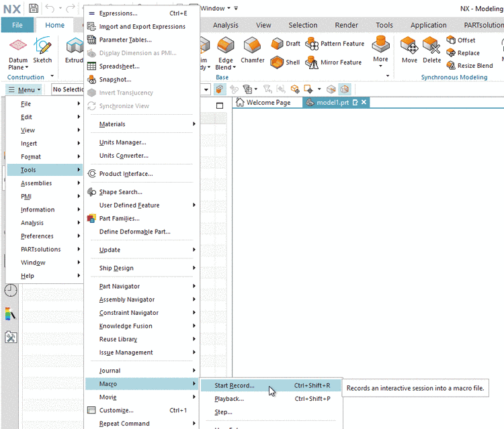Click Step macro entry
This screenshot has height=429, width=504.
[x=271, y=412]
